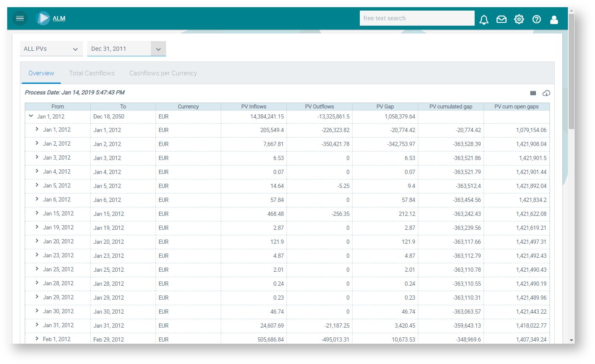Click the ALM header link

[59, 18]
